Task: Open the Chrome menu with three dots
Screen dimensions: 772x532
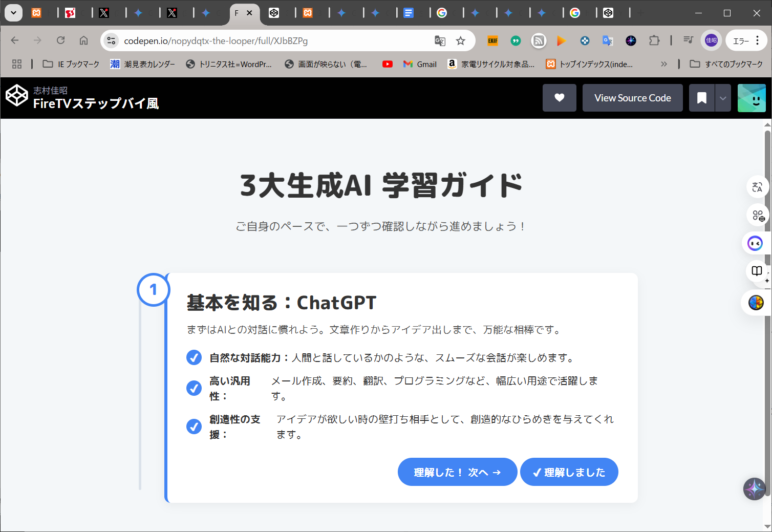Action: [x=758, y=40]
